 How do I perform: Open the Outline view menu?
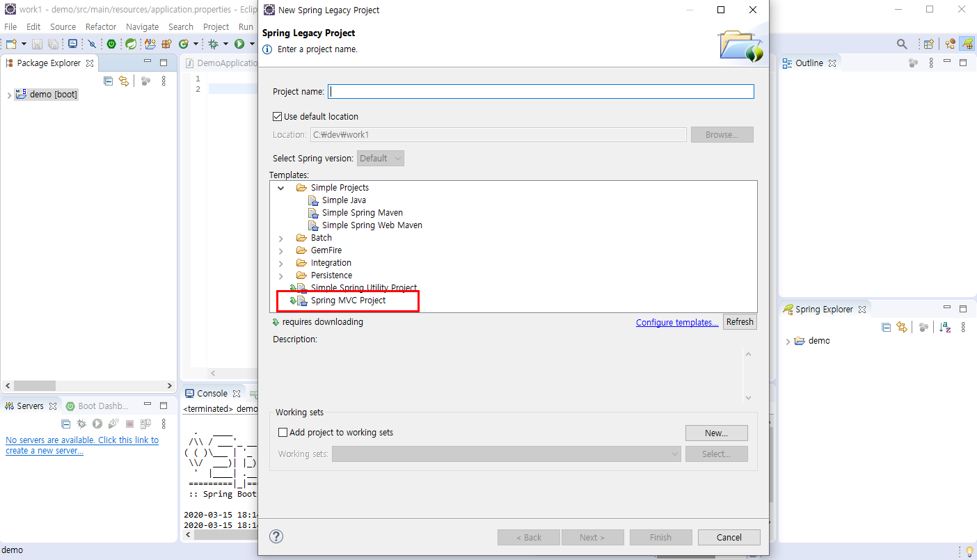[x=932, y=63]
